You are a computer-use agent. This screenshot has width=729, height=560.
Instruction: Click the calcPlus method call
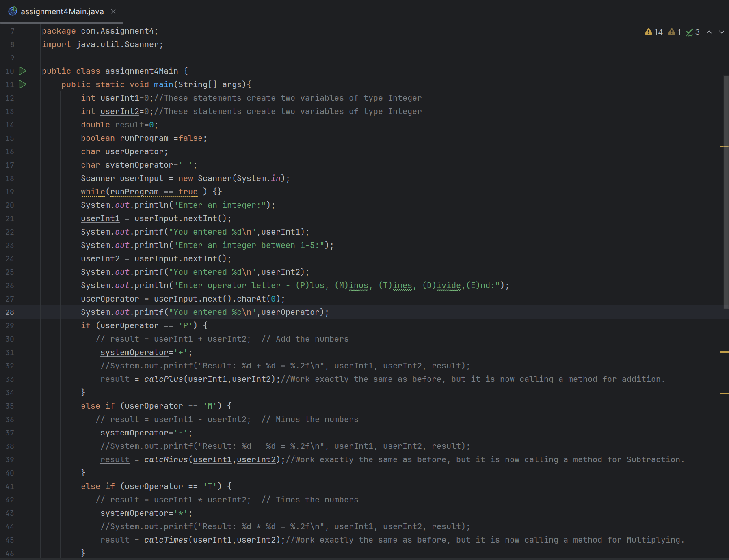(164, 379)
